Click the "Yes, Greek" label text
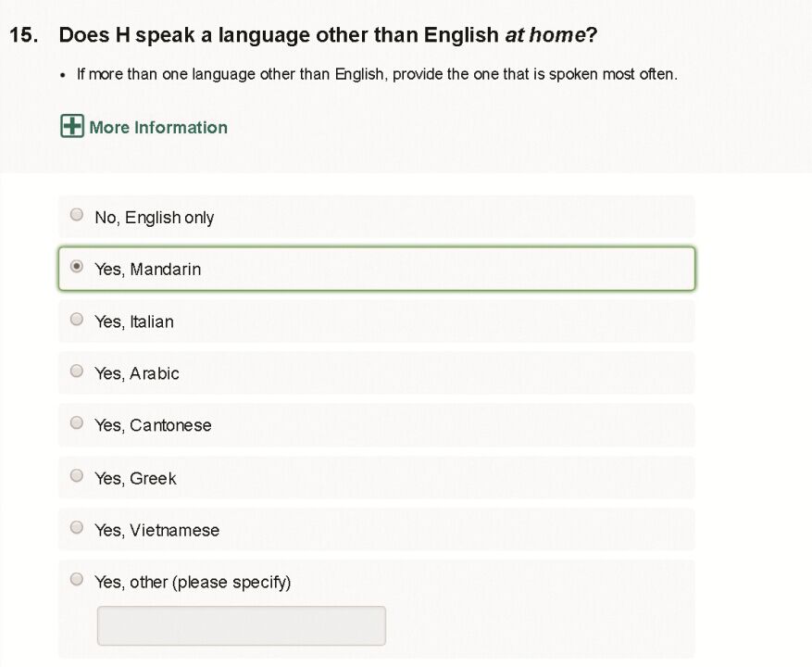 135,479
